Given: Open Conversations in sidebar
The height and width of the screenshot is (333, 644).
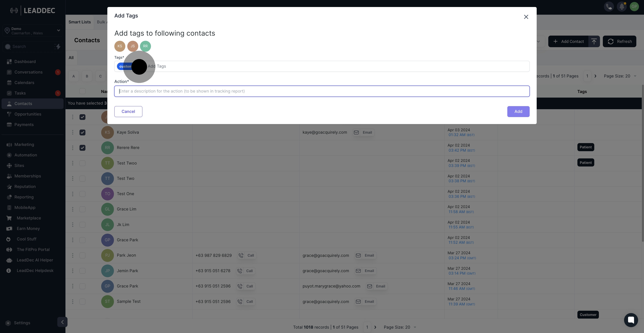Looking at the screenshot, I should pos(28,72).
